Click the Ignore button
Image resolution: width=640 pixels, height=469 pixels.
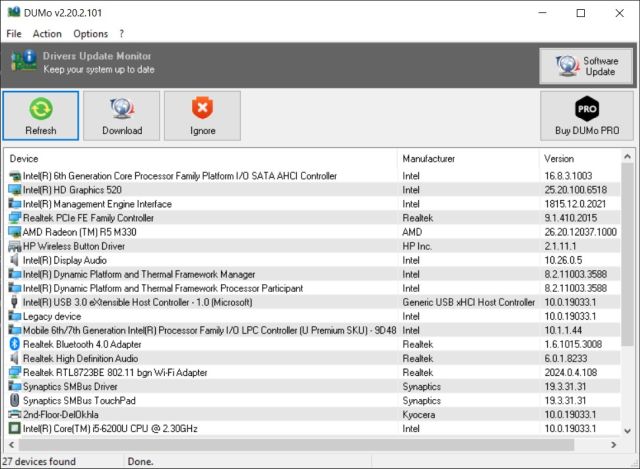202,116
